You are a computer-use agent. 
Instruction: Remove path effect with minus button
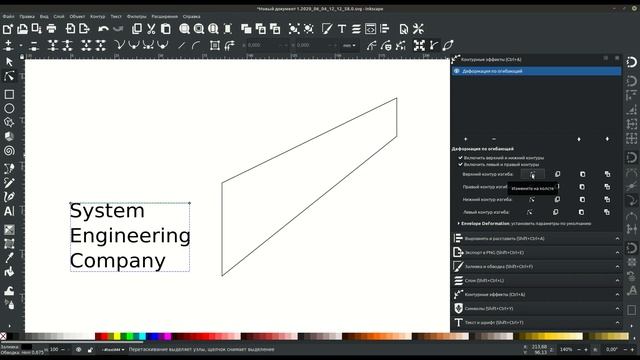point(494,139)
